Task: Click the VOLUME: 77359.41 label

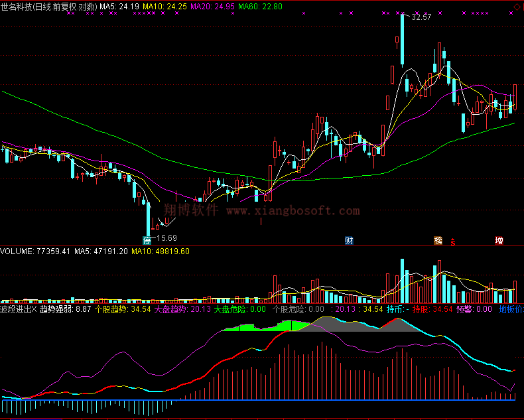Action: click(35, 251)
